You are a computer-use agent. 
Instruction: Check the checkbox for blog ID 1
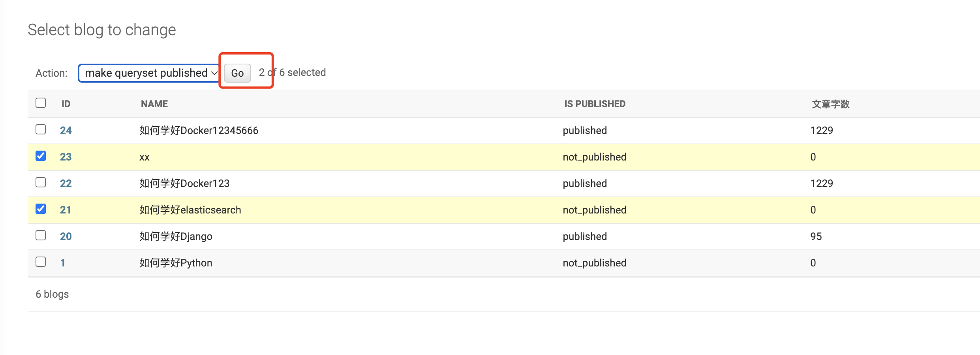click(x=41, y=262)
